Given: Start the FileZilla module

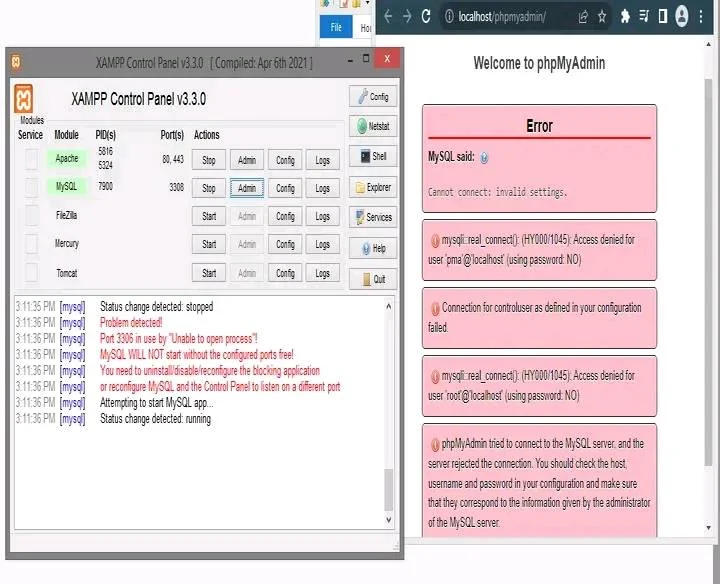Looking at the screenshot, I should [209, 216].
